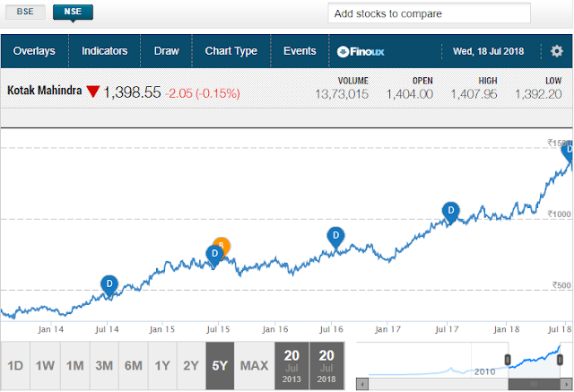Click the low value 1,392.20

point(538,94)
